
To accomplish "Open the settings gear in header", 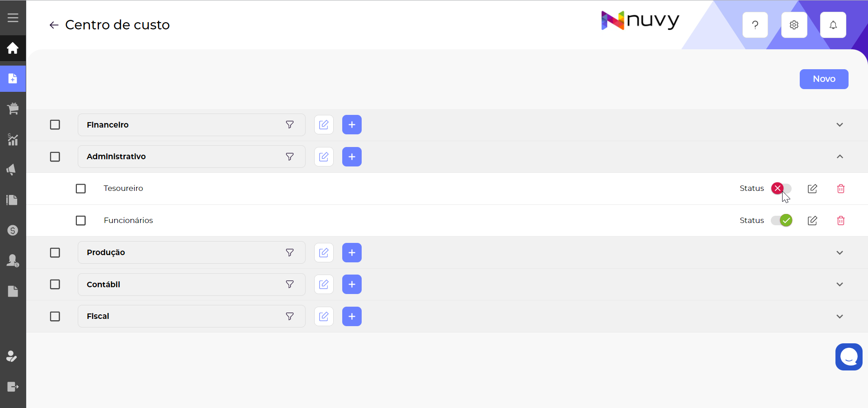I will (x=794, y=25).
